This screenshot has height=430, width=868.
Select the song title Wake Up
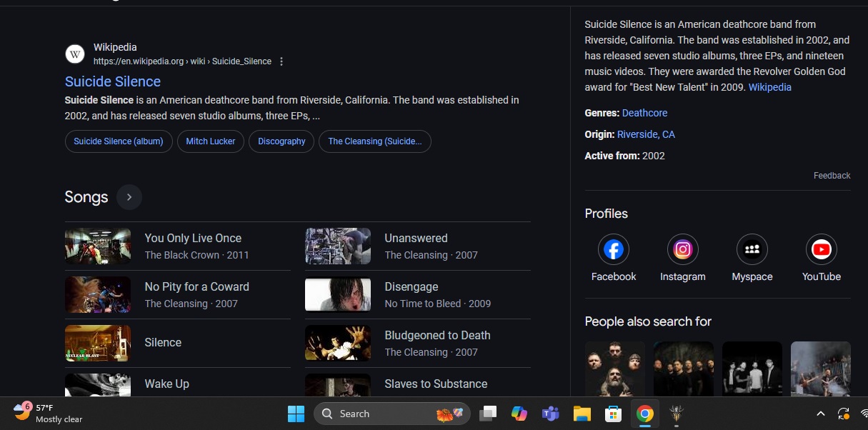coord(167,384)
